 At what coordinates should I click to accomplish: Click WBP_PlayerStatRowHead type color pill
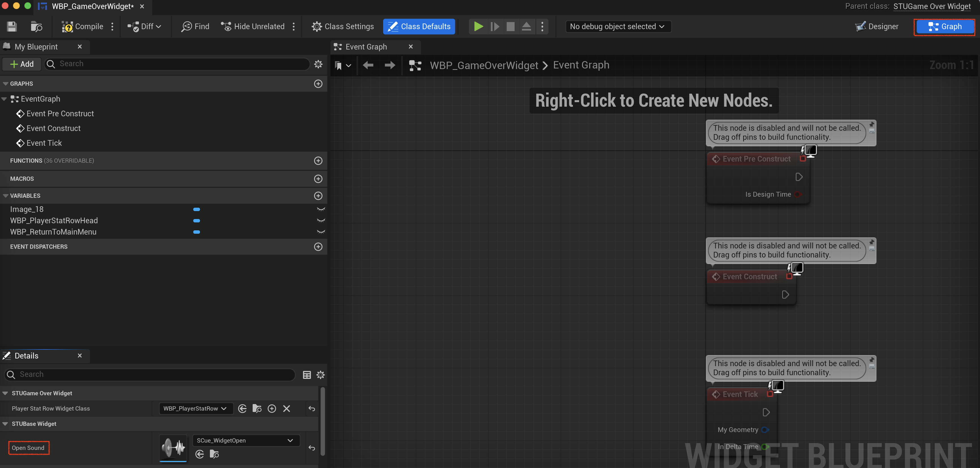pyautogui.click(x=197, y=221)
